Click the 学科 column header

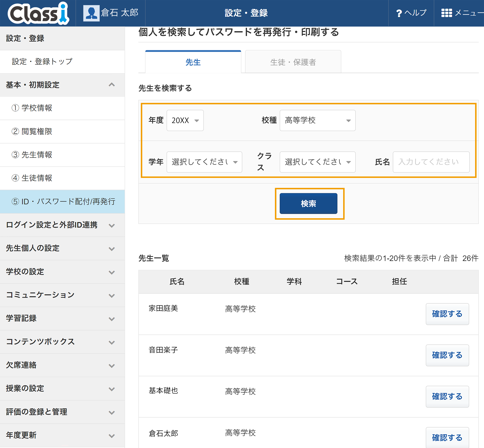pyautogui.click(x=294, y=282)
